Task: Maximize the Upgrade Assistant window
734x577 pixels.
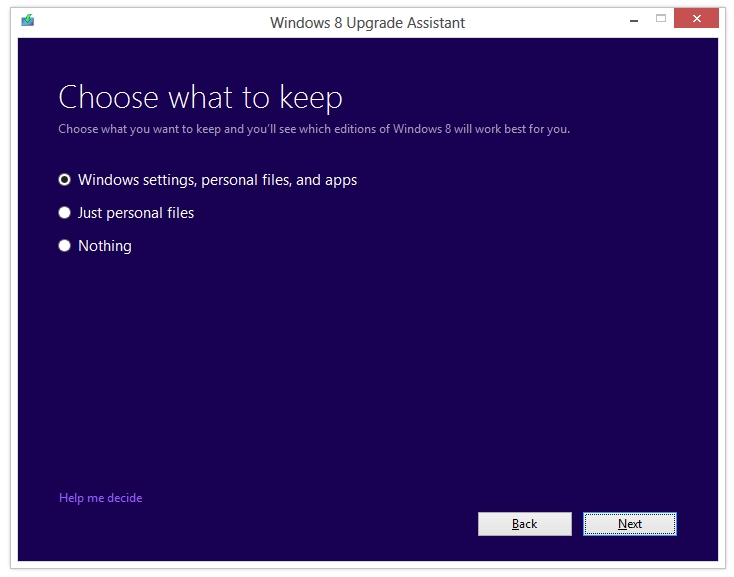Action: point(660,20)
